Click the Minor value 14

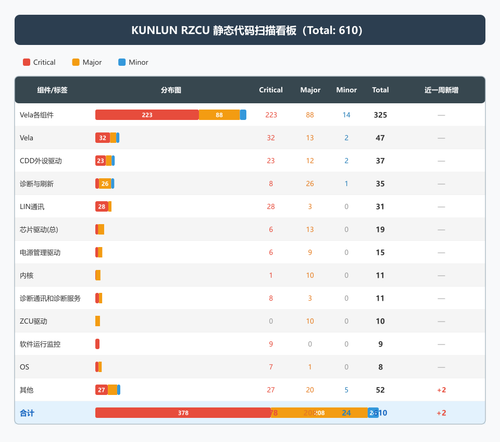coord(346,115)
